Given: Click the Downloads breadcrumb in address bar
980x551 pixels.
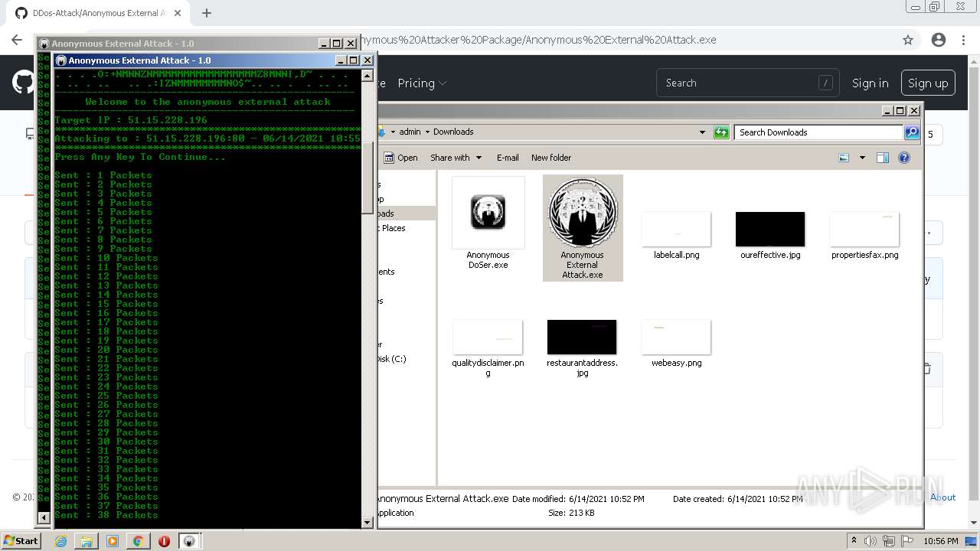Looking at the screenshot, I should pyautogui.click(x=453, y=132).
